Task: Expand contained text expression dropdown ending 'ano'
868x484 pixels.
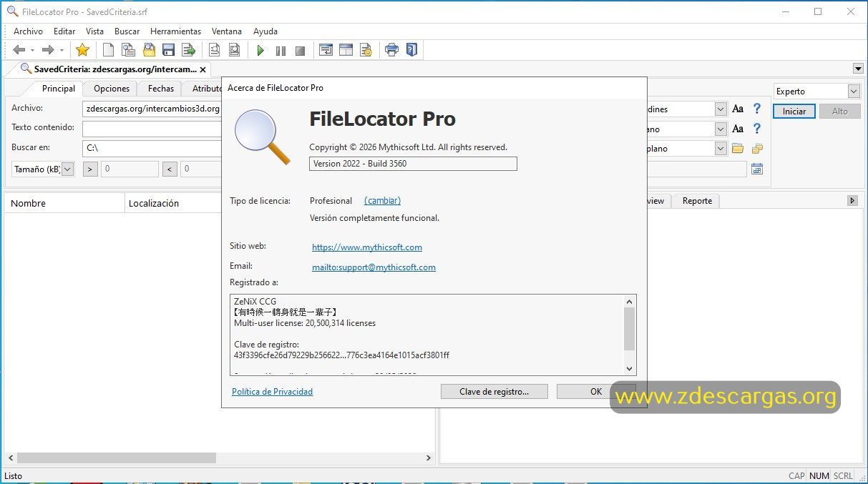Action: [x=721, y=129]
